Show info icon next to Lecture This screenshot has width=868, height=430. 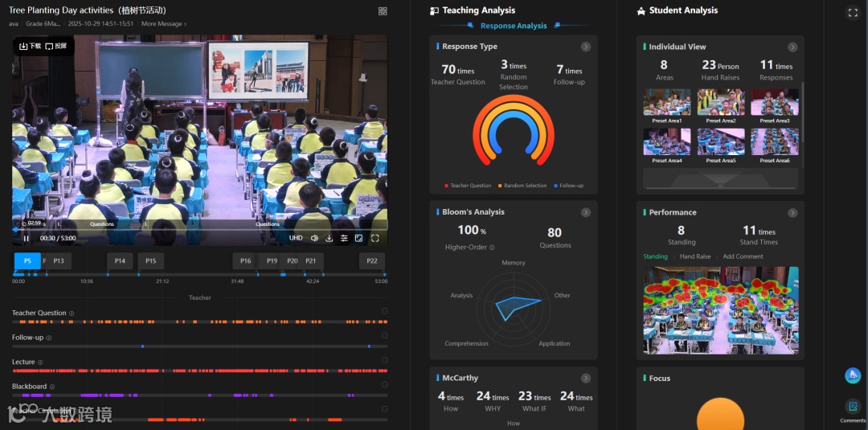point(40,362)
